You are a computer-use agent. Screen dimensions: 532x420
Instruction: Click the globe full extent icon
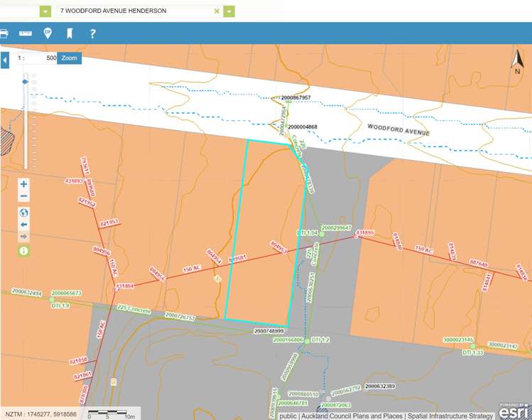click(x=24, y=212)
